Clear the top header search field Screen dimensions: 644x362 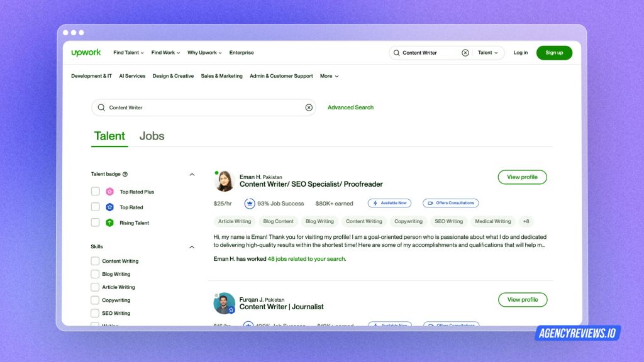(x=465, y=53)
